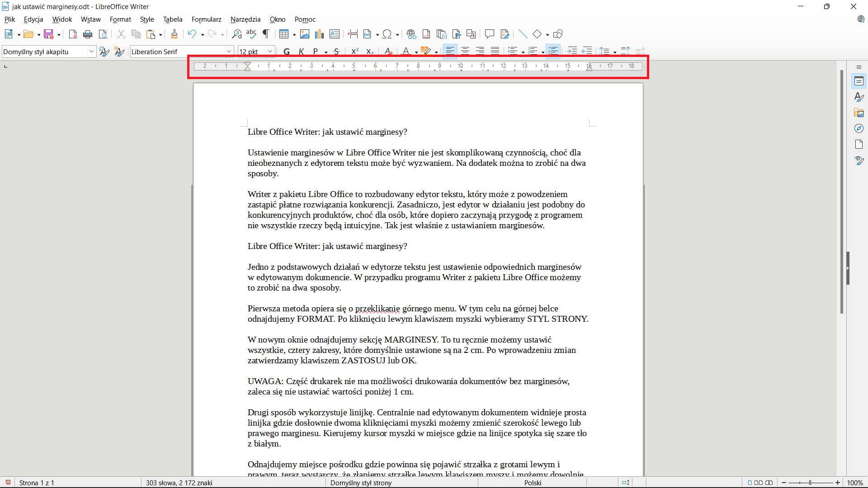
Task: Enable bold formatting with the G button
Action: click(286, 51)
